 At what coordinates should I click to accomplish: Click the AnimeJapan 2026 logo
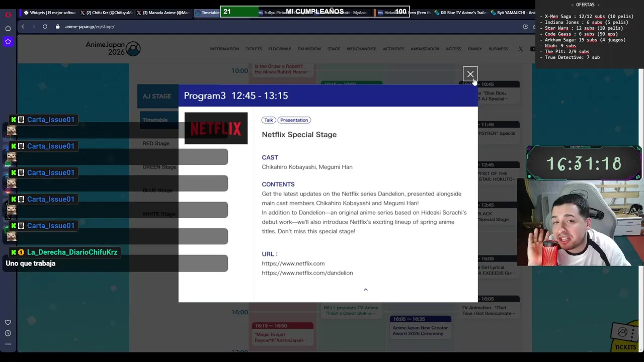pos(113,48)
